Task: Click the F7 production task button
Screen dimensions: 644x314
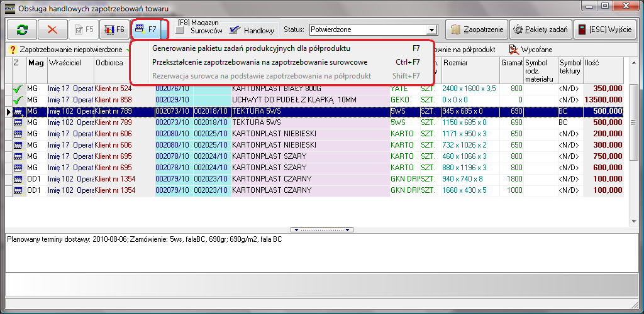Action: [x=145, y=30]
